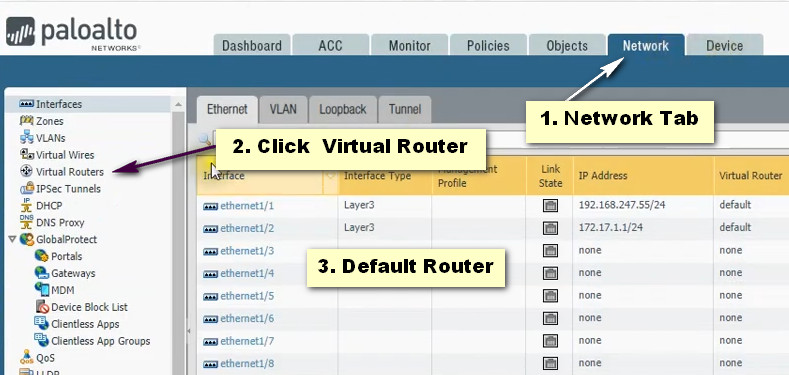This screenshot has height=375, width=789.
Task: Click link state icon for ethernet1/8
Action: [x=550, y=363]
